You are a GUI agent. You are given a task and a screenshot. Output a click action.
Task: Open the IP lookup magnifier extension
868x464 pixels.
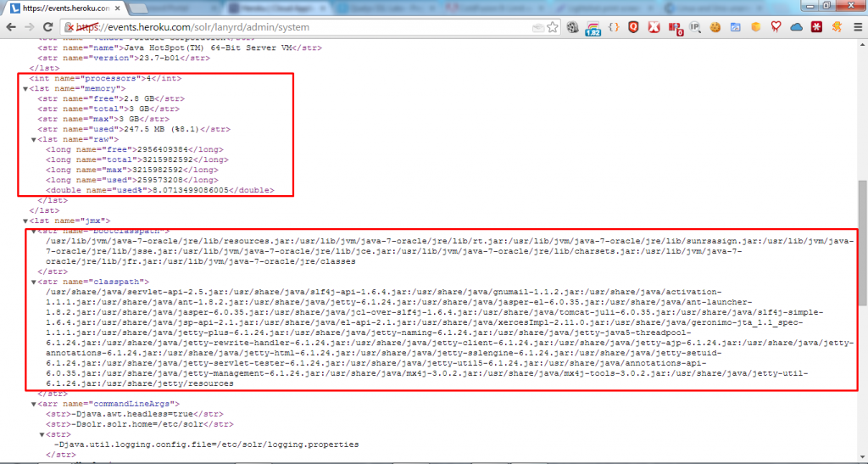[695, 27]
